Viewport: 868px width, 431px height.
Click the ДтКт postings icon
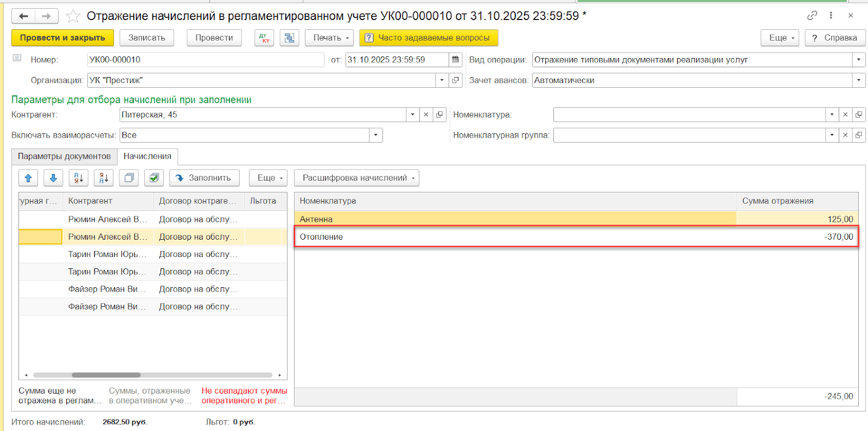click(x=264, y=38)
